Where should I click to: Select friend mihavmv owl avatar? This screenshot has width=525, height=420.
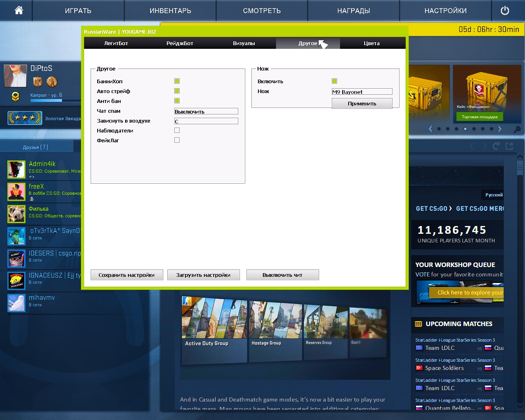click(16, 303)
